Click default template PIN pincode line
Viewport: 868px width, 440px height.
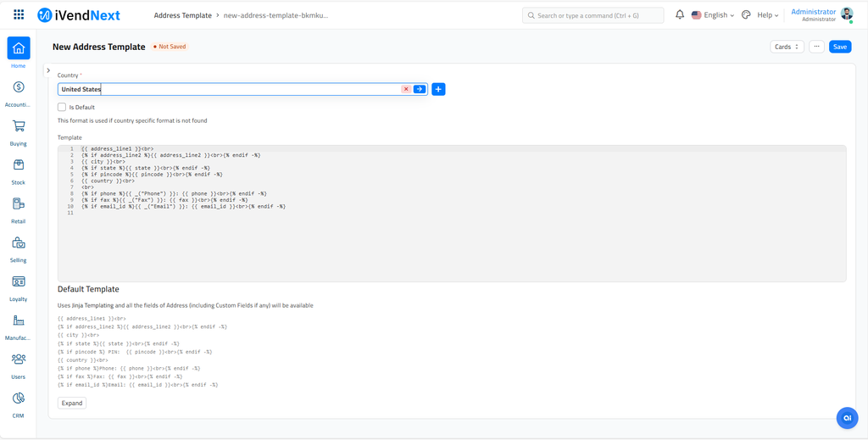tap(135, 352)
